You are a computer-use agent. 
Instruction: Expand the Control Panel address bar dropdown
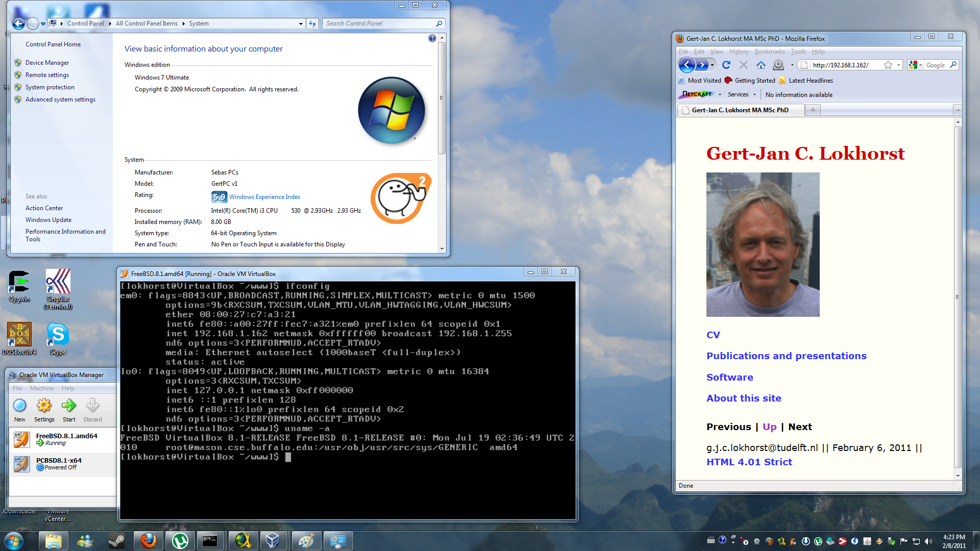click(x=301, y=23)
